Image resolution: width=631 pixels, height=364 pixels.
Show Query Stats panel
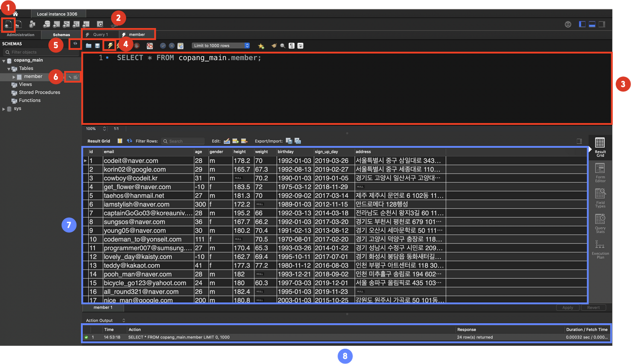[600, 224]
